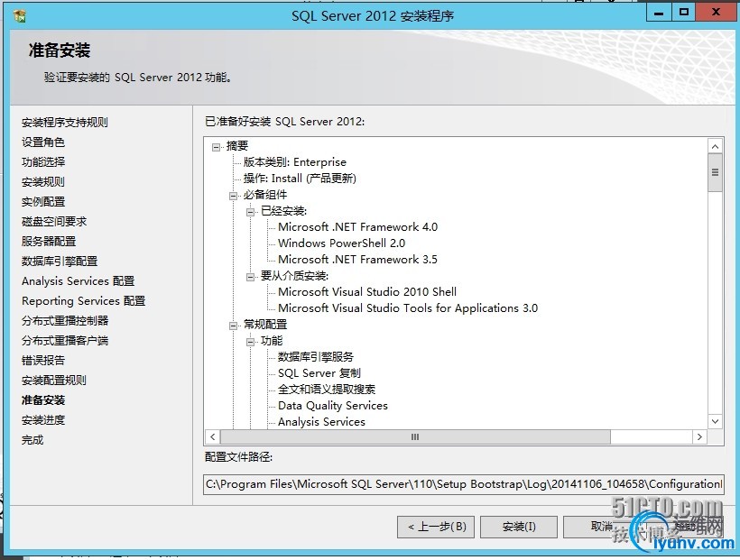Click 操作: Install (产品更新) tree row
The image size is (740, 560).
coord(300,179)
